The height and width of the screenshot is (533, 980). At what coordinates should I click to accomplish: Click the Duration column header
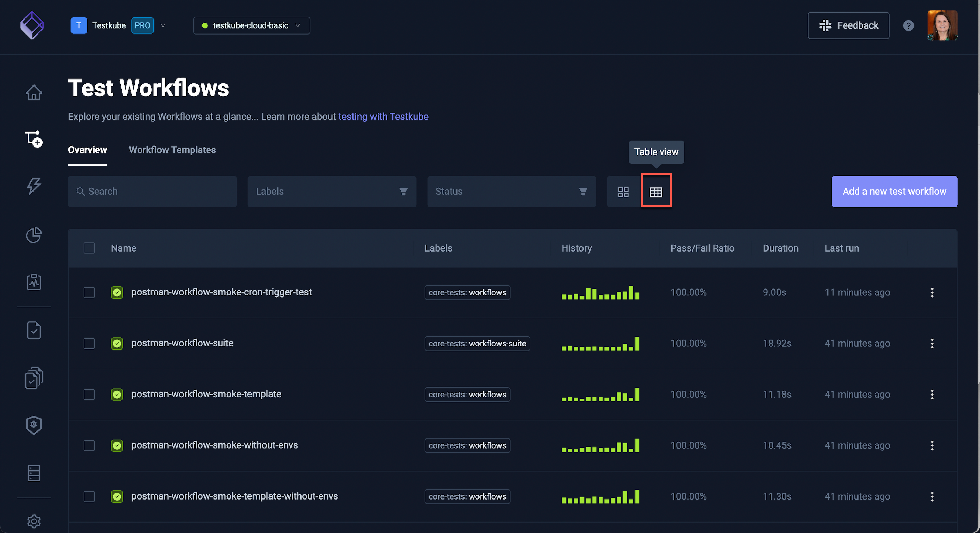click(x=780, y=248)
